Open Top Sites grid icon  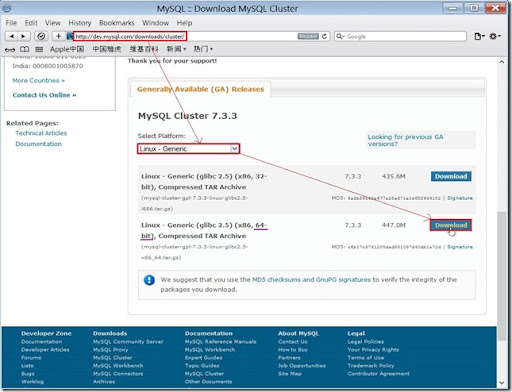coord(39,49)
